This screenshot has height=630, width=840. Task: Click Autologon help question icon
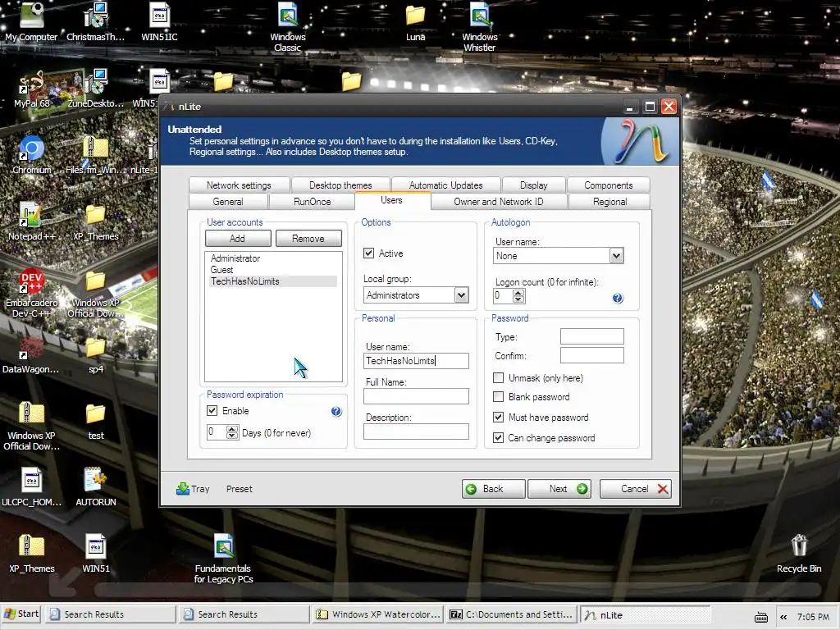click(617, 299)
